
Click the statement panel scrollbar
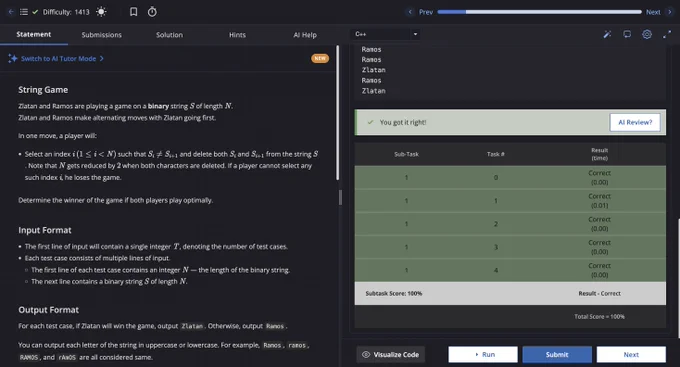tap(337, 113)
